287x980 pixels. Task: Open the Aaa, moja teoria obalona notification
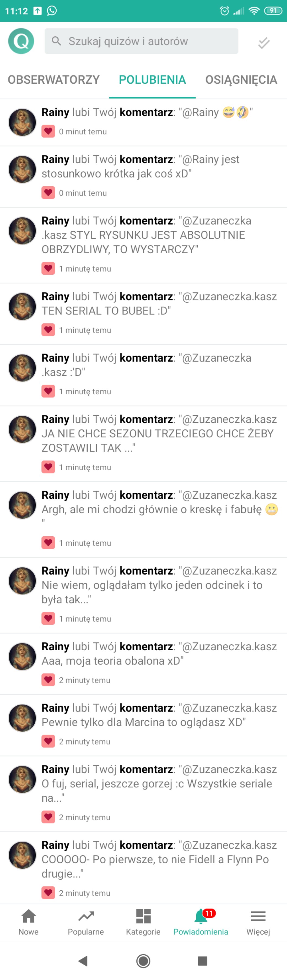pos(143,664)
